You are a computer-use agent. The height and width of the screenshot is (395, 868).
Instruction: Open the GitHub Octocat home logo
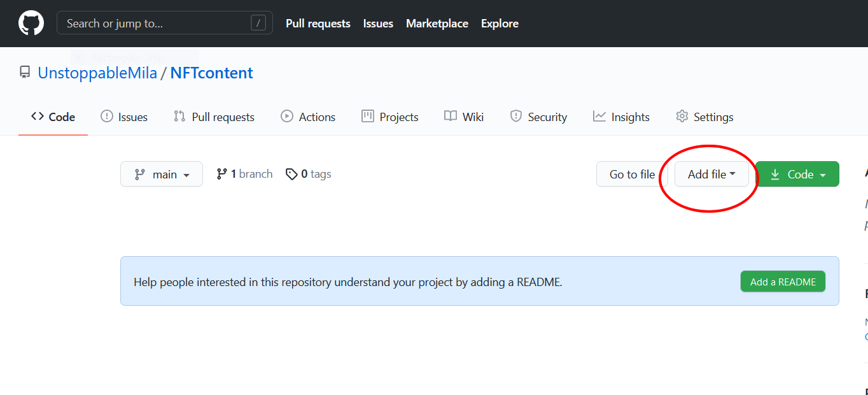31,24
